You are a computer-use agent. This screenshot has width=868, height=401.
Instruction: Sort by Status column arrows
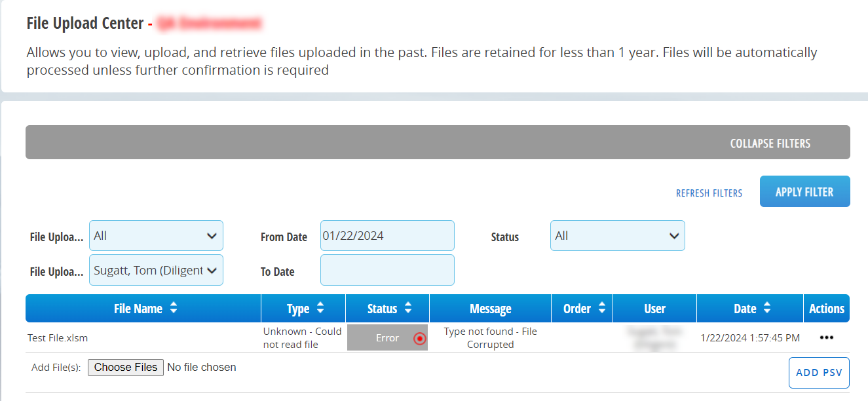coord(408,308)
